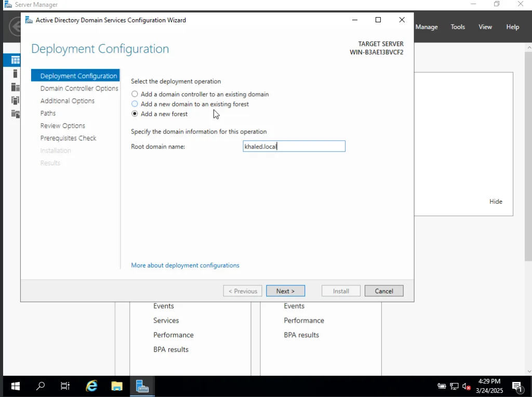Click the taskbar Search icon
The height and width of the screenshot is (397, 532).
[x=41, y=386]
